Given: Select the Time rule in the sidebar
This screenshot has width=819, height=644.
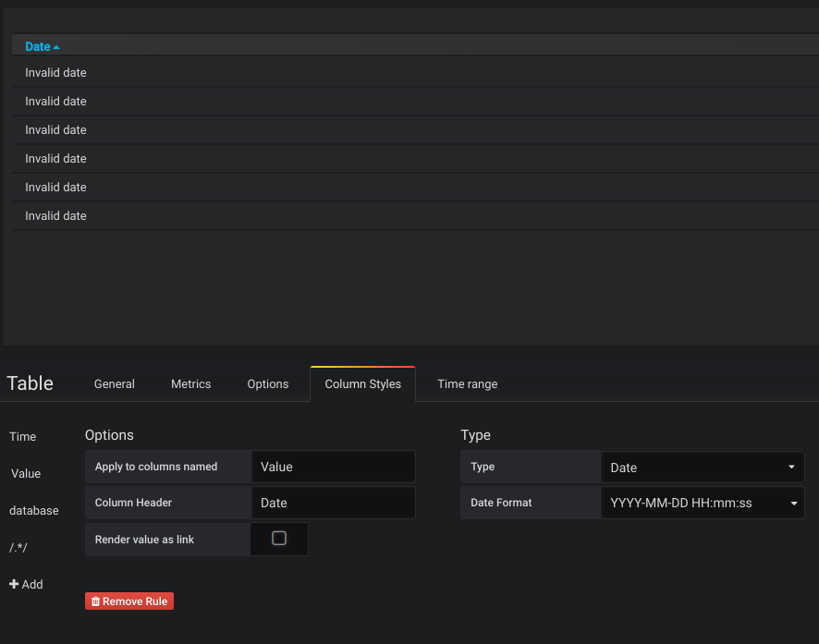Looking at the screenshot, I should point(20,436).
